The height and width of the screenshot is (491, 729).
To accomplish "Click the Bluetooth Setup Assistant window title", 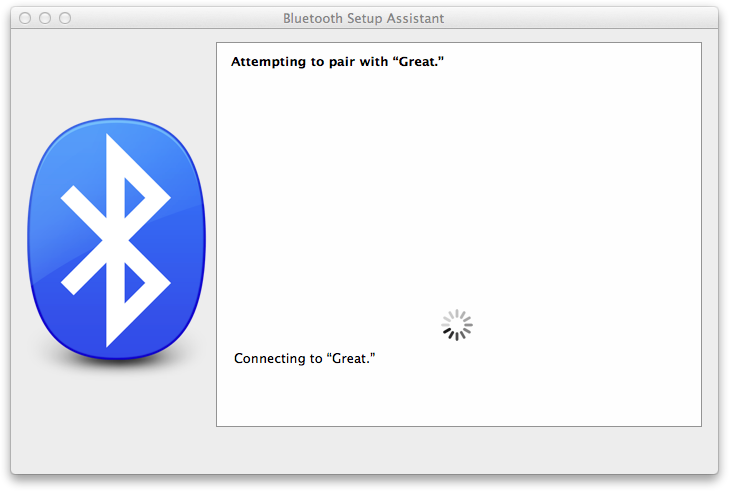I will point(364,18).
